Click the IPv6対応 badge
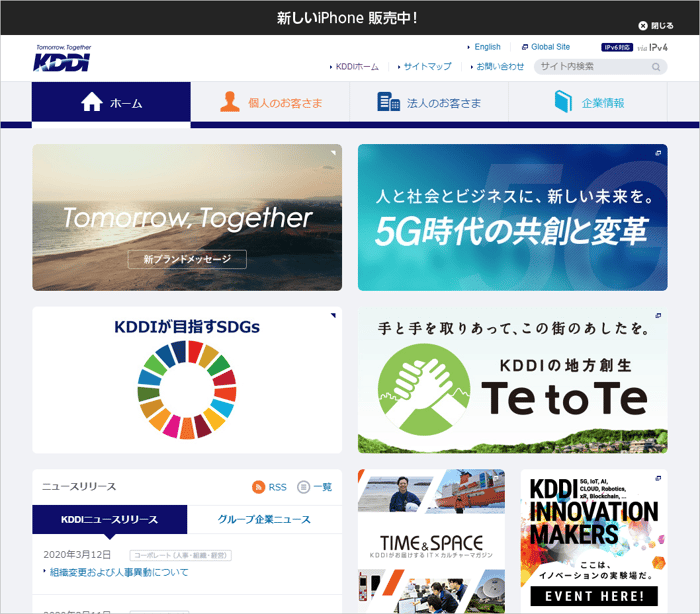The image size is (700, 614). 617,47
